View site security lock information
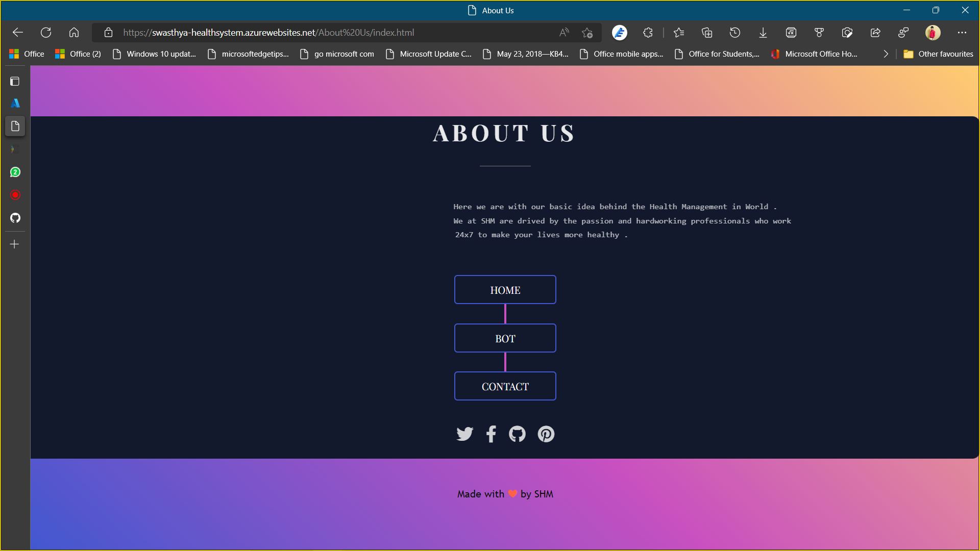 108,33
